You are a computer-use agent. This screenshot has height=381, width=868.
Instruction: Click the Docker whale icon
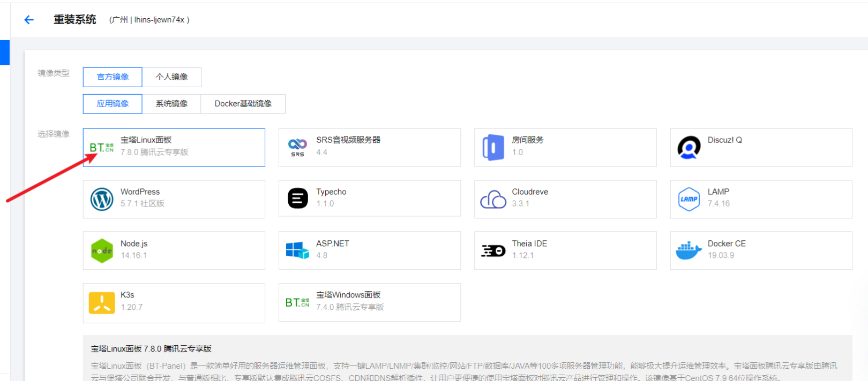click(x=689, y=250)
